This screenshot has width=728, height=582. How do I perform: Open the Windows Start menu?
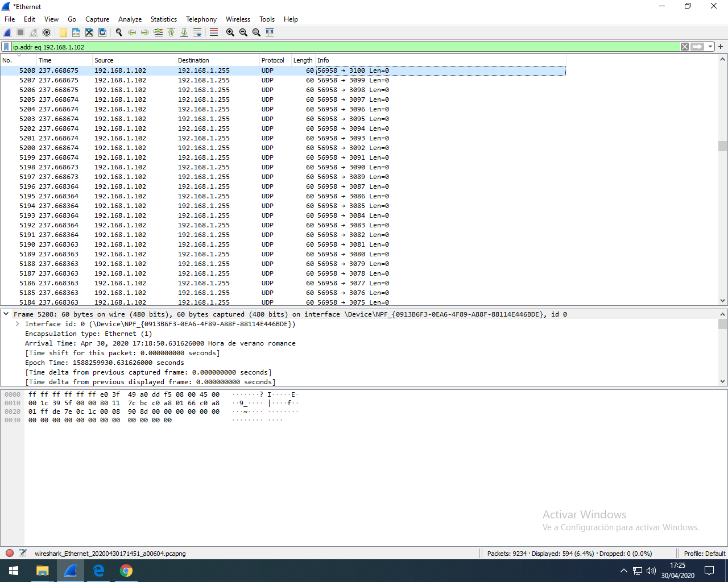pyautogui.click(x=14, y=571)
